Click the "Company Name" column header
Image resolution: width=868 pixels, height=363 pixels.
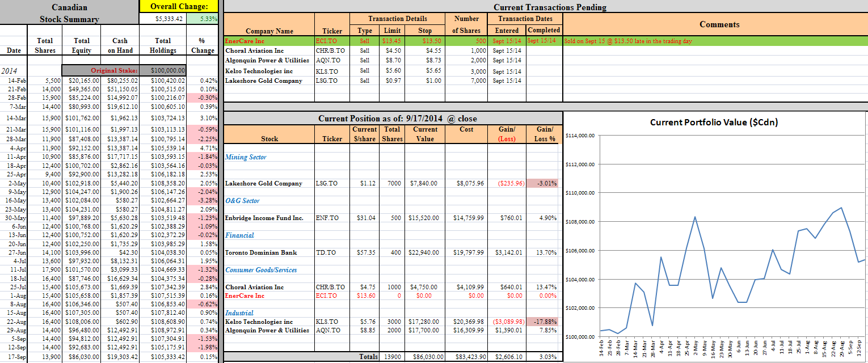coord(269,31)
